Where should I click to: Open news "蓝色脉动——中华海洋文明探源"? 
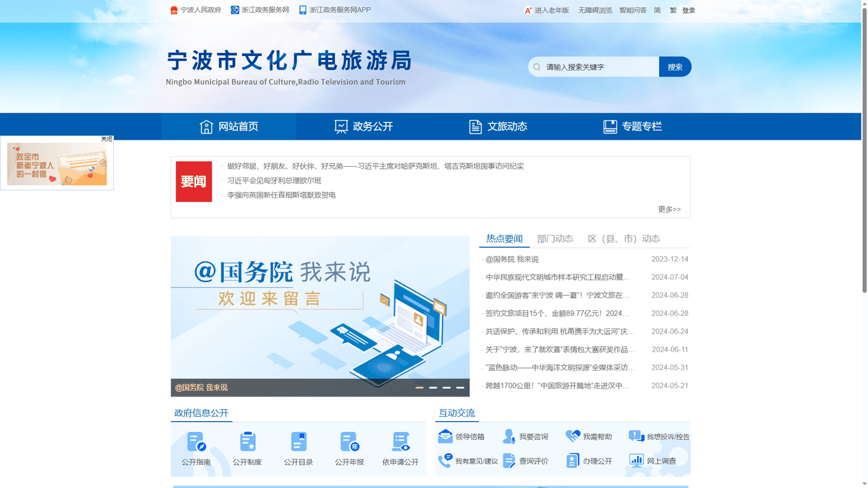560,368
